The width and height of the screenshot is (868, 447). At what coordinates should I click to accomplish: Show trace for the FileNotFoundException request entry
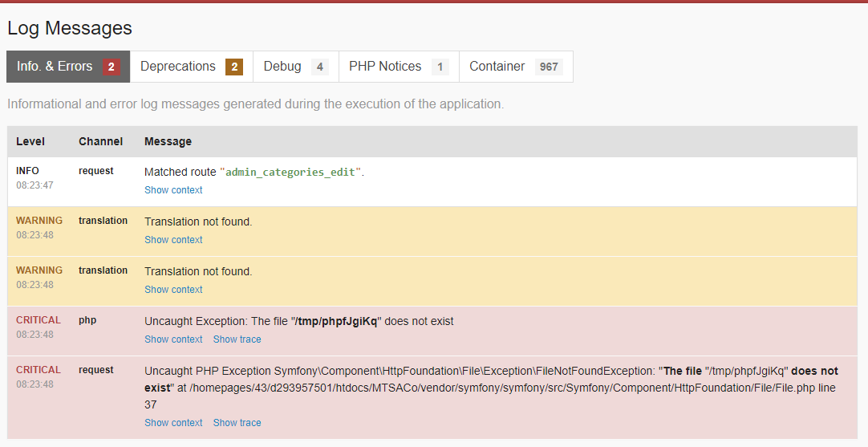237,423
